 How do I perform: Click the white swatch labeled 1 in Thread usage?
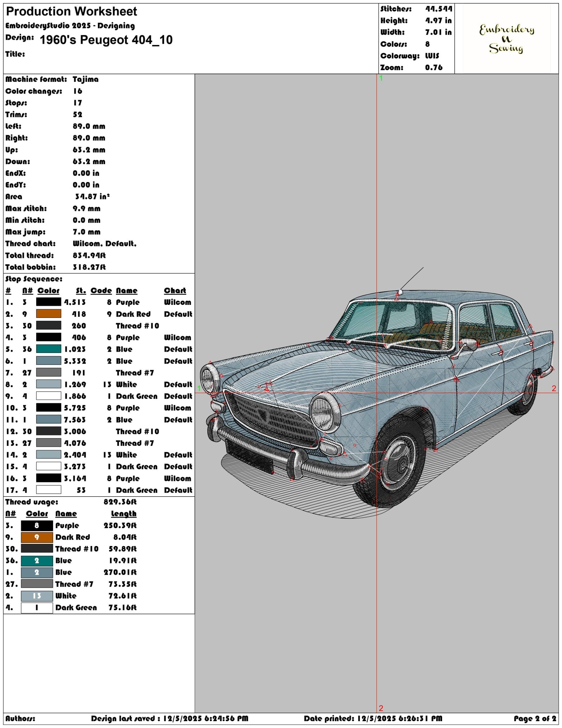(x=37, y=608)
